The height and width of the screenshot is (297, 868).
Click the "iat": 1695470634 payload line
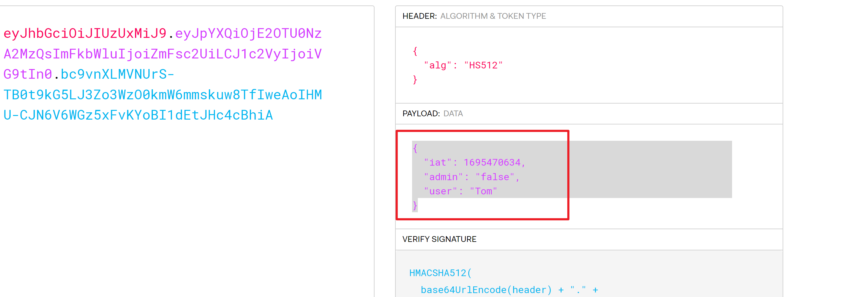474,163
